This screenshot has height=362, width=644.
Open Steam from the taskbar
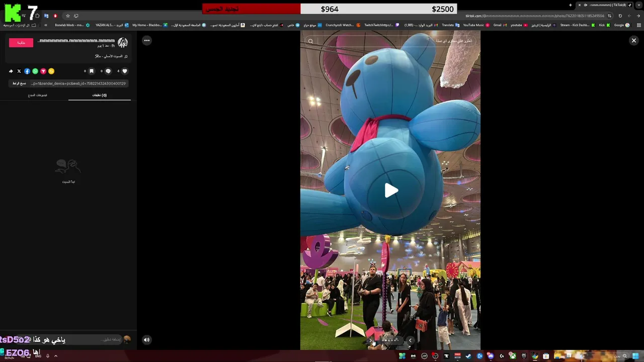coord(468,356)
